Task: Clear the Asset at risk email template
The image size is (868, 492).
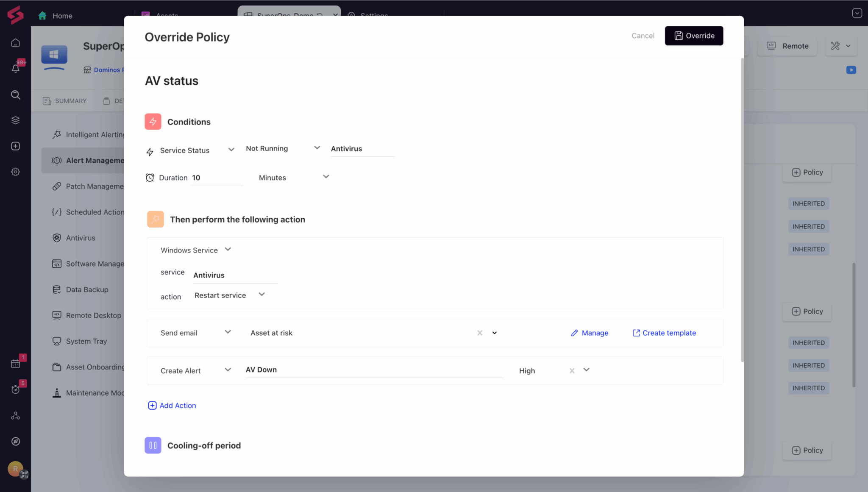Action: [x=480, y=333]
